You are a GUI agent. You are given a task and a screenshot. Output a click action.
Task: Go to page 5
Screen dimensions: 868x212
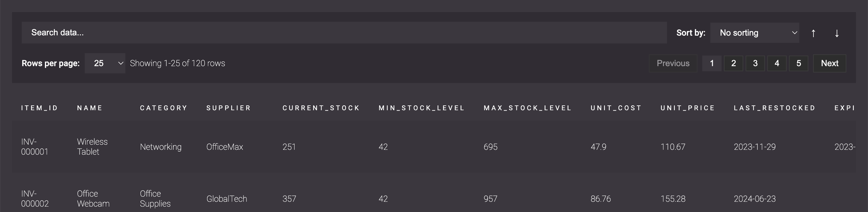798,63
